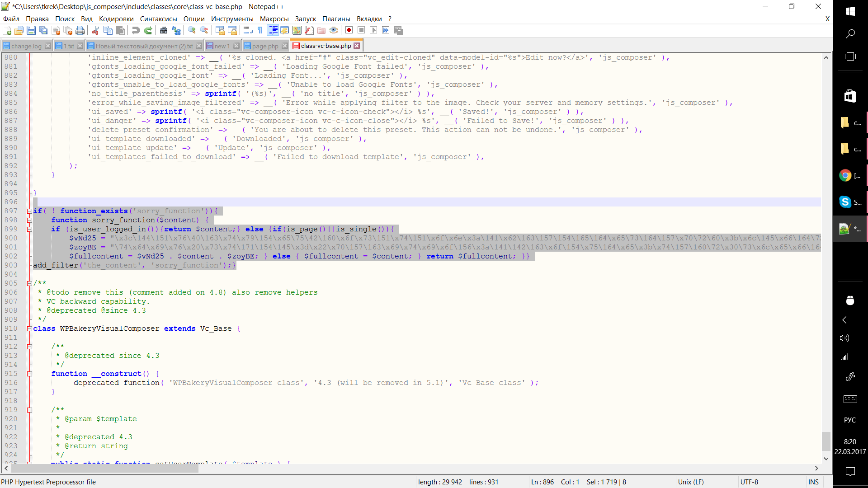Switch to the page.php tab

(265, 46)
